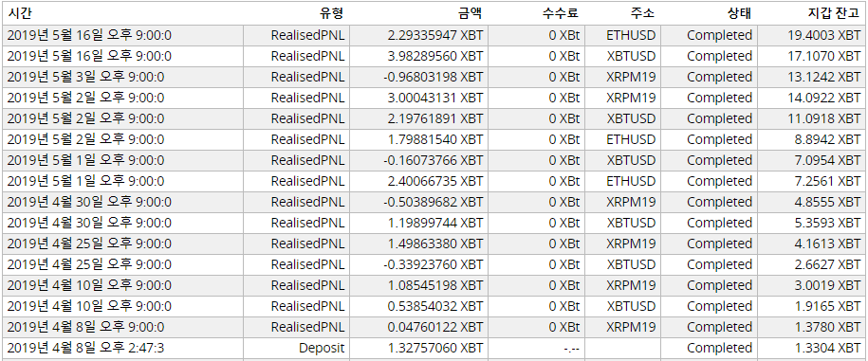The image size is (868, 361).
Task: Click Completed in the 19.4003 XBT balance row
Action: click(x=720, y=36)
